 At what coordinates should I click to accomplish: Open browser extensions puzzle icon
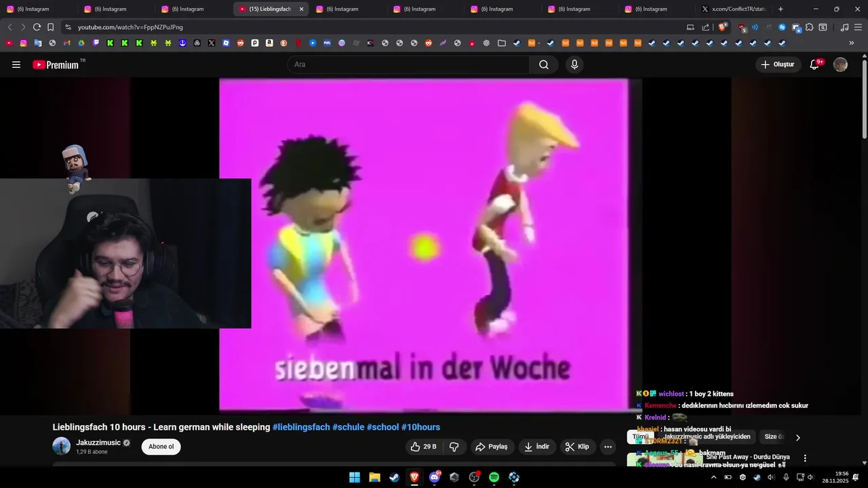point(809,27)
